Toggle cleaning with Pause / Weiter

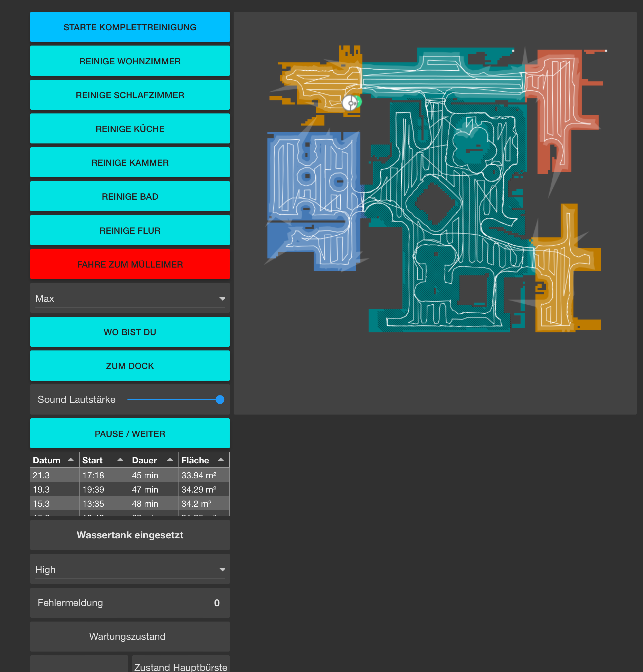click(130, 434)
